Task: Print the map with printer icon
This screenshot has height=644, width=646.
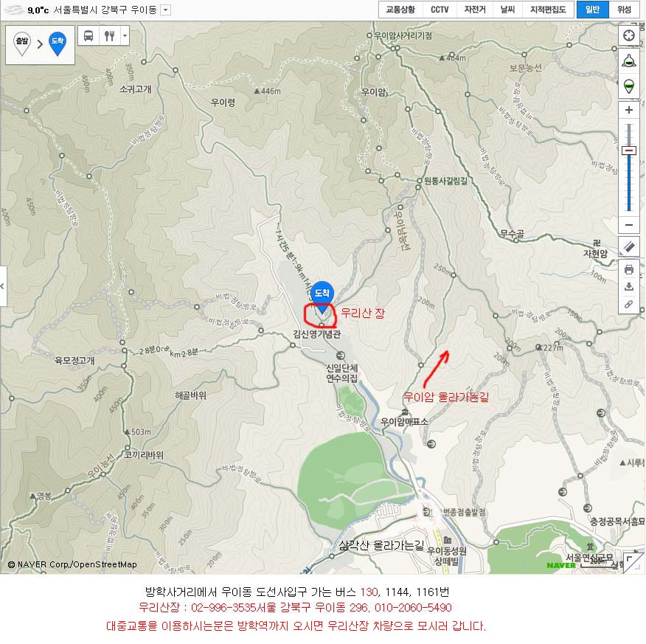Action: [629, 269]
